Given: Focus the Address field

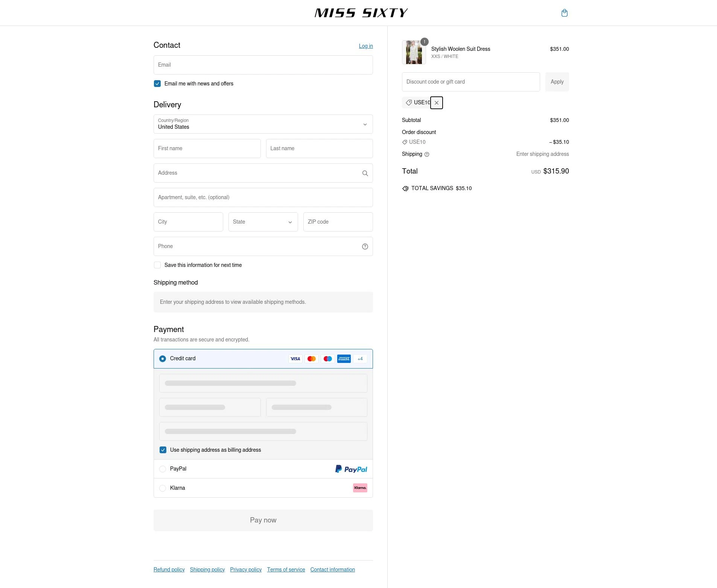Looking at the screenshot, I should point(263,173).
